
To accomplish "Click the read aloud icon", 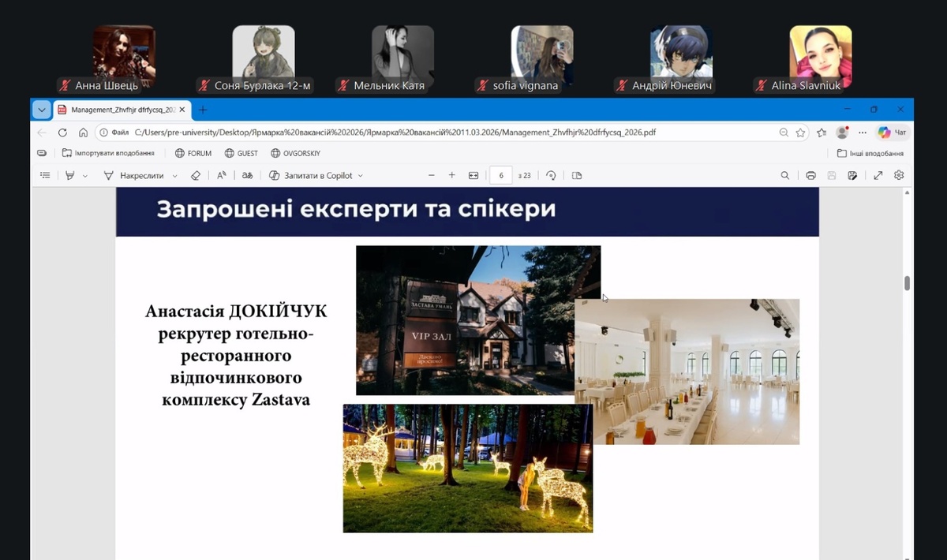I will pyautogui.click(x=222, y=176).
